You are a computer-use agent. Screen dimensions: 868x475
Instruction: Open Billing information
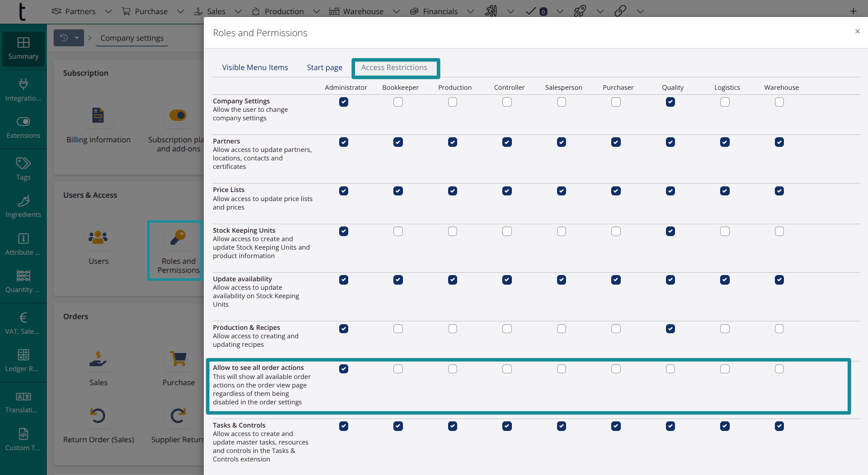(98, 116)
